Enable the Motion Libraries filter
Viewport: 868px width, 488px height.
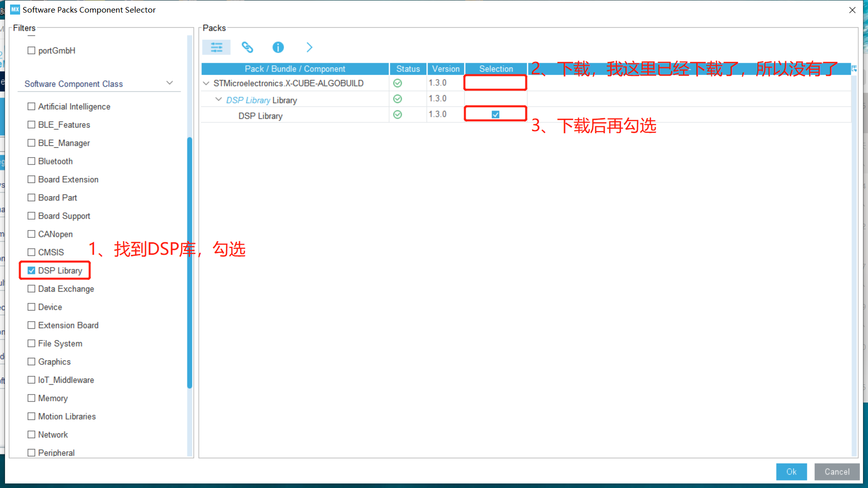32,416
